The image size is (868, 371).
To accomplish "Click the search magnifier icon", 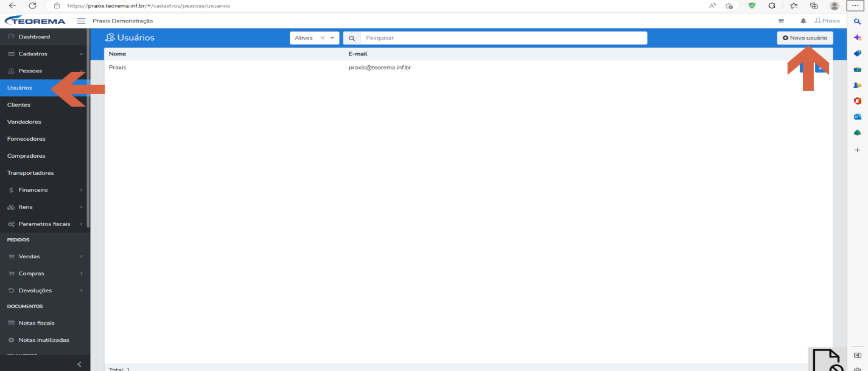I will tap(352, 38).
